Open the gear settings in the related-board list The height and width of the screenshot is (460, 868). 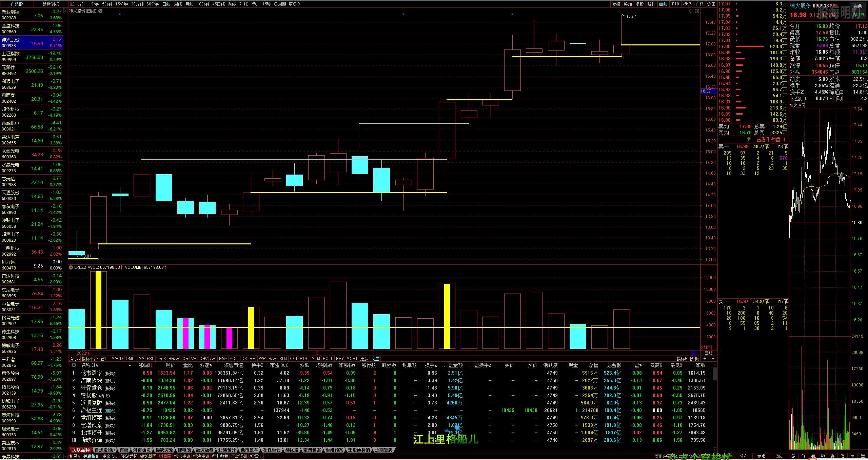[74, 365]
